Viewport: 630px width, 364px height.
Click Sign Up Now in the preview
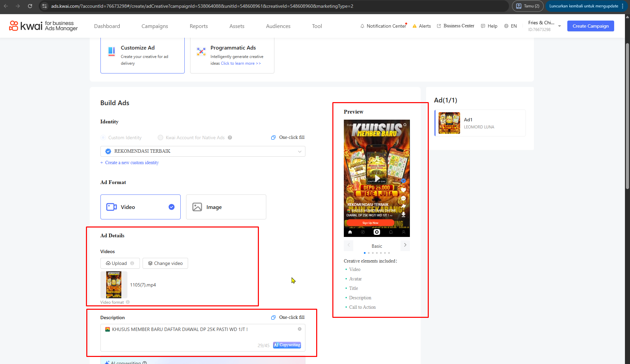[370, 223]
